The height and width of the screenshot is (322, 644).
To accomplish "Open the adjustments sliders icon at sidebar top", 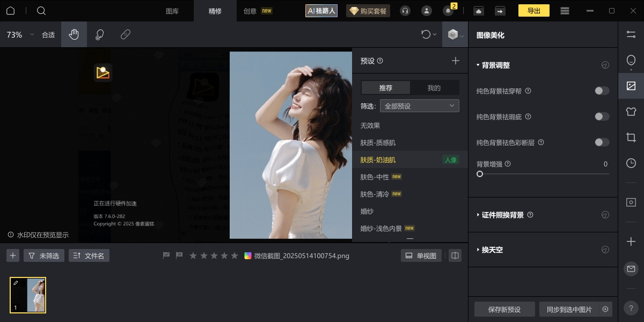I will (631, 34).
